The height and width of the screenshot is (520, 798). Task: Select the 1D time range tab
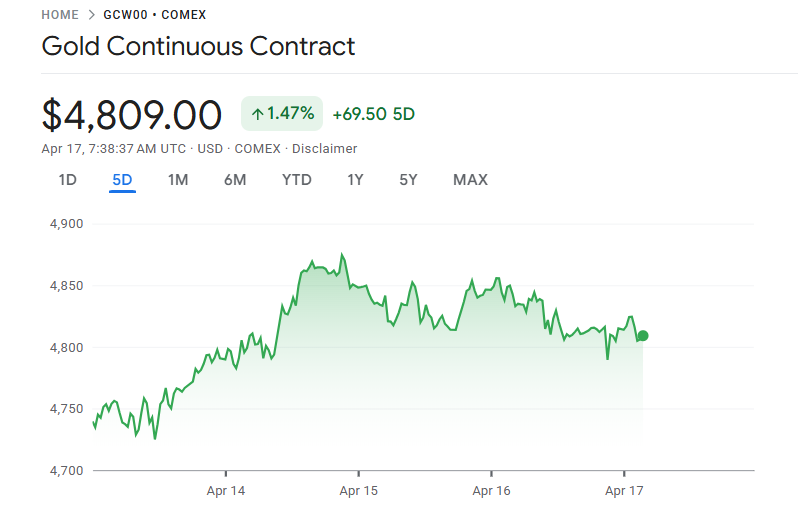[x=67, y=180]
